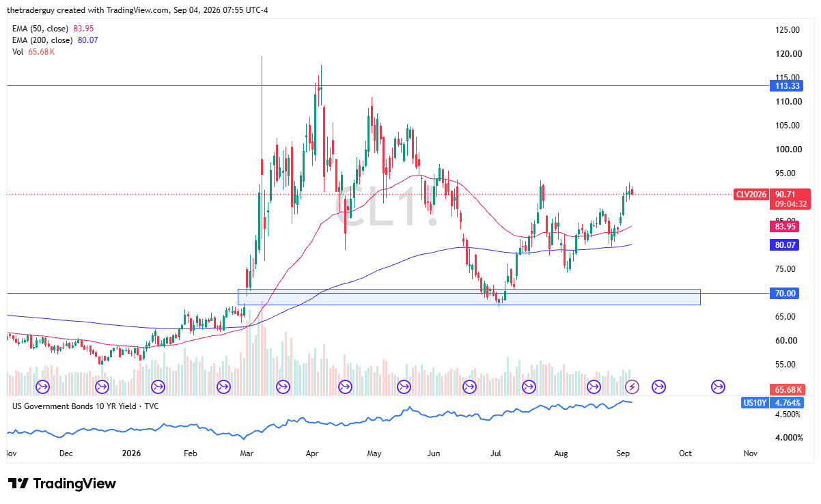The height and width of the screenshot is (504, 821).
Task: Select the rollover marker above the July label
Action: 469,387
